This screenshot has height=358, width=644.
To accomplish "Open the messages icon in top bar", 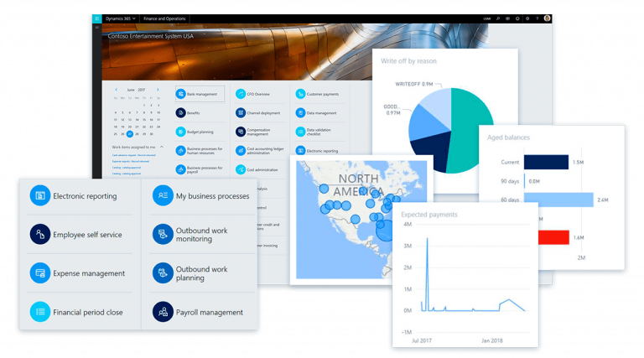I will [507, 18].
